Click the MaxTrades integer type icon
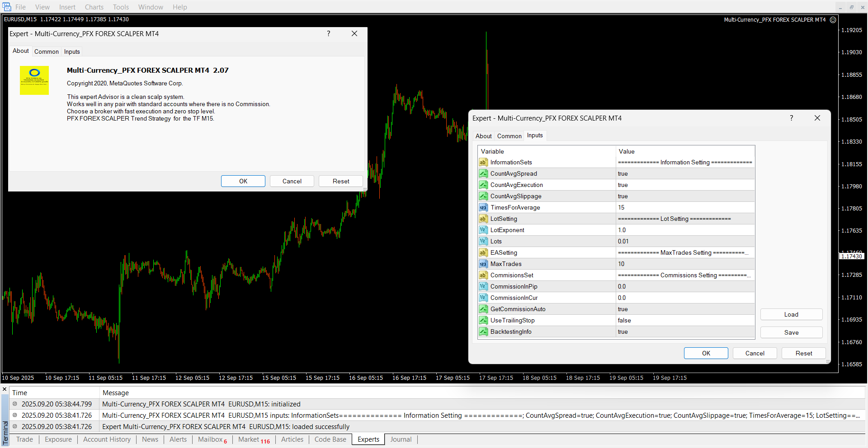 (483, 264)
